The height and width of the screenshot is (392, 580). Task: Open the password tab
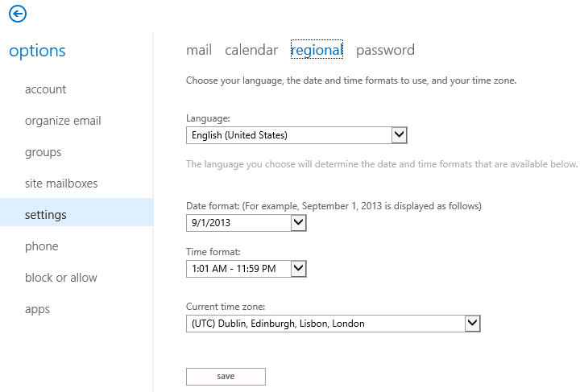(x=385, y=50)
